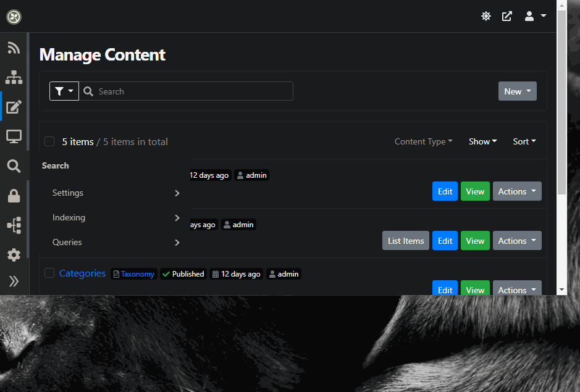Select the Search magnifier icon in sidebar

pos(14,166)
